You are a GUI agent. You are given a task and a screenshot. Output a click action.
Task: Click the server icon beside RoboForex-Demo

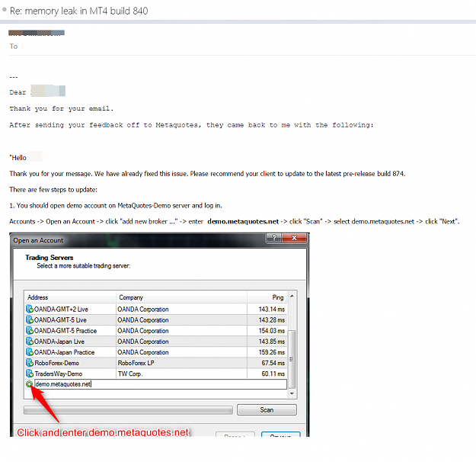coord(30,363)
